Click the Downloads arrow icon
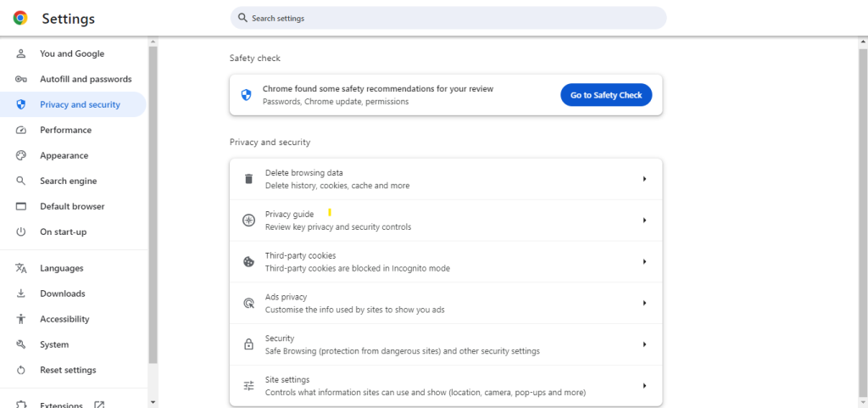This screenshot has width=868, height=408. [x=21, y=293]
